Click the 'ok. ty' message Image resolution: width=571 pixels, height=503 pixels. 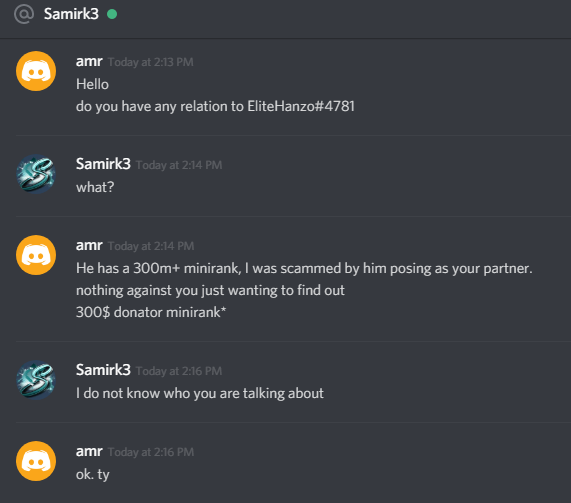(x=92, y=475)
